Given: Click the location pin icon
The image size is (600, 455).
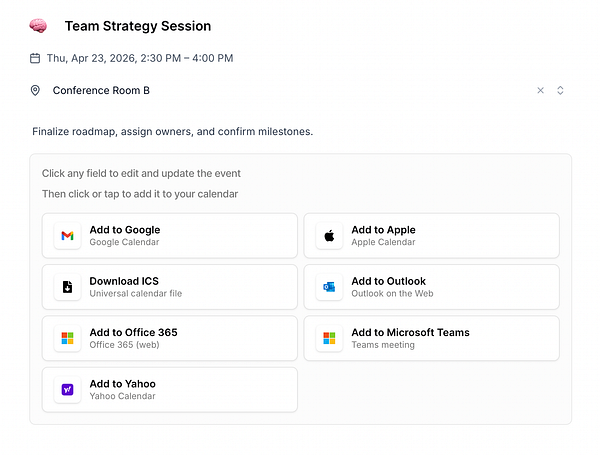Looking at the screenshot, I should pyautogui.click(x=36, y=91).
